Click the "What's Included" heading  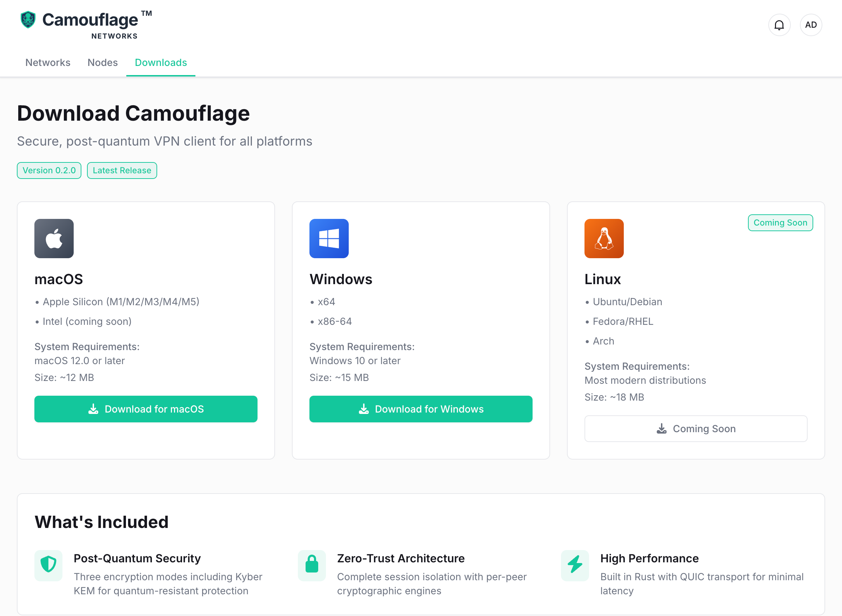click(x=101, y=522)
